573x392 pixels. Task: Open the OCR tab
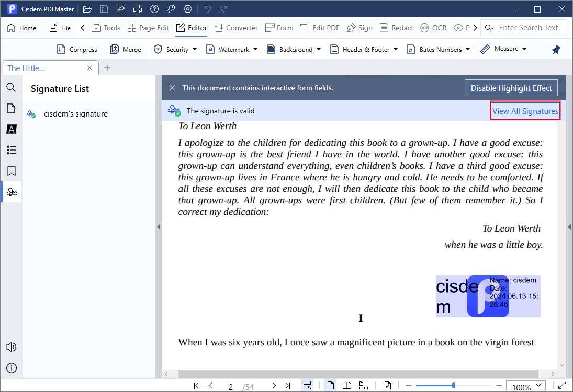(433, 28)
